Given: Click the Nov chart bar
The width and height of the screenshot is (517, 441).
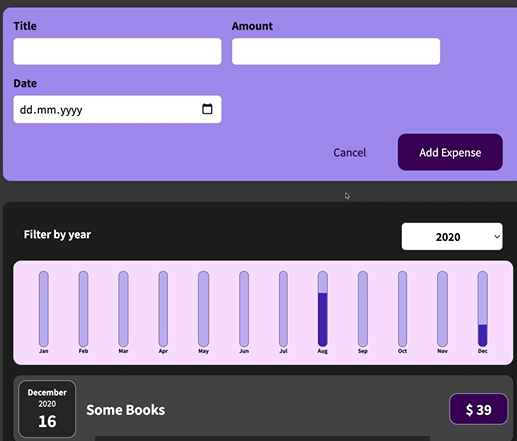Looking at the screenshot, I should click(442, 309).
